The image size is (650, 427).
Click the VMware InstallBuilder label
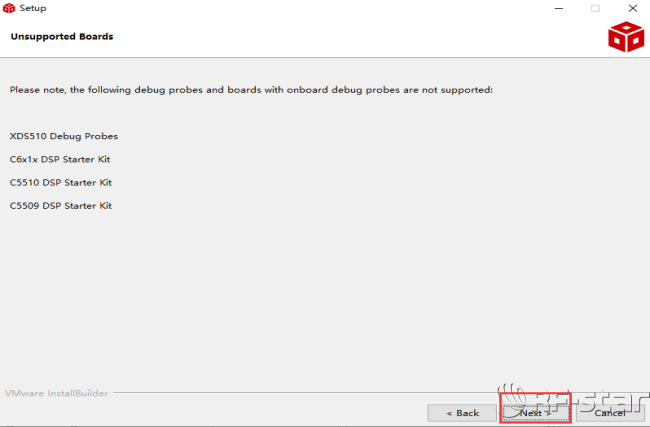click(55, 393)
